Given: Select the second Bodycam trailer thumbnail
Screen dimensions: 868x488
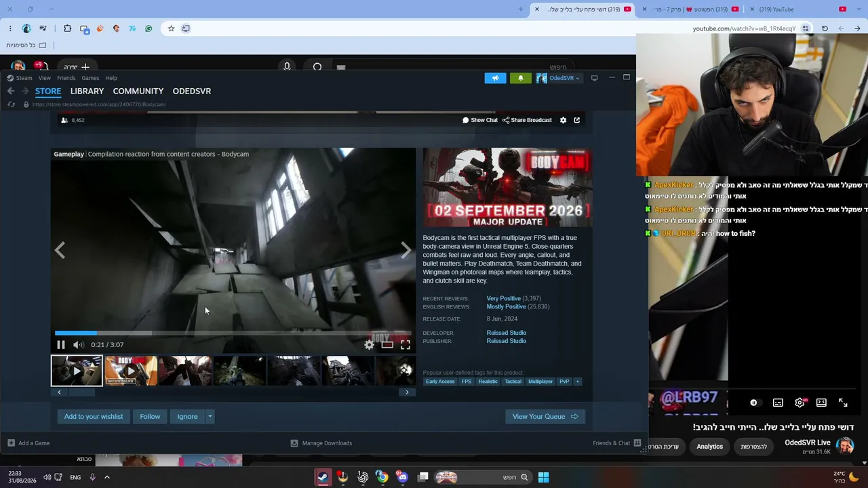Looking at the screenshot, I should [x=131, y=371].
